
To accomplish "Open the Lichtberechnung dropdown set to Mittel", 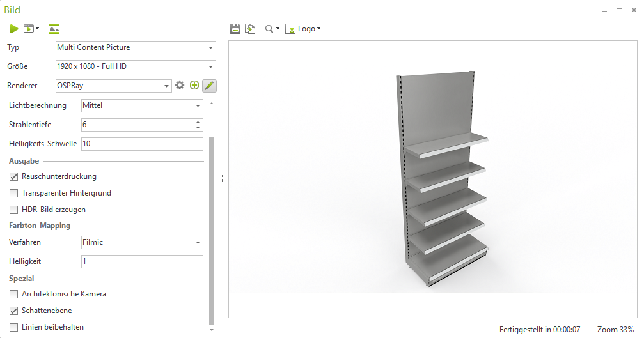I will click(142, 106).
